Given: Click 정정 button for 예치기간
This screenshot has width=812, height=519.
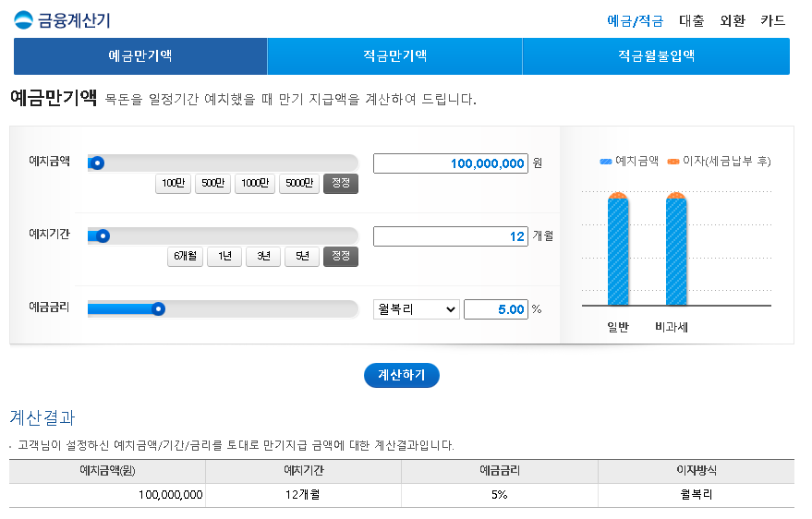Looking at the screenshot, I should (341, 256).
